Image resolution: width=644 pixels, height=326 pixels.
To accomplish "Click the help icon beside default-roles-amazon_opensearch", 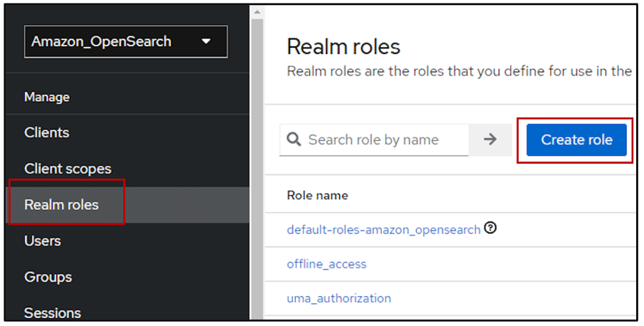I will (490, 228).
